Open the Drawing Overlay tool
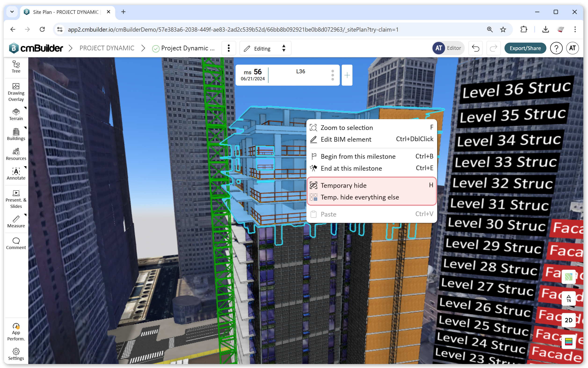The image size is (588, 368). (x=16, y=92)
